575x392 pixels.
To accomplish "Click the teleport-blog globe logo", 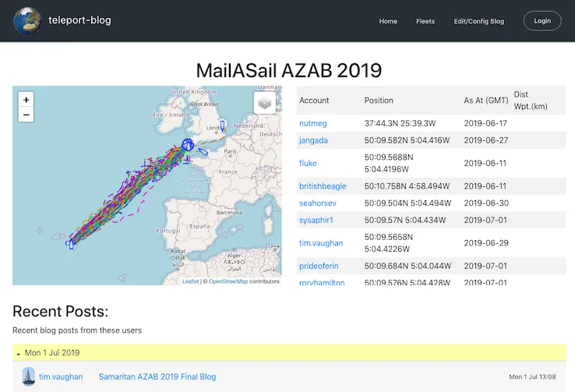I will point(27,21).
